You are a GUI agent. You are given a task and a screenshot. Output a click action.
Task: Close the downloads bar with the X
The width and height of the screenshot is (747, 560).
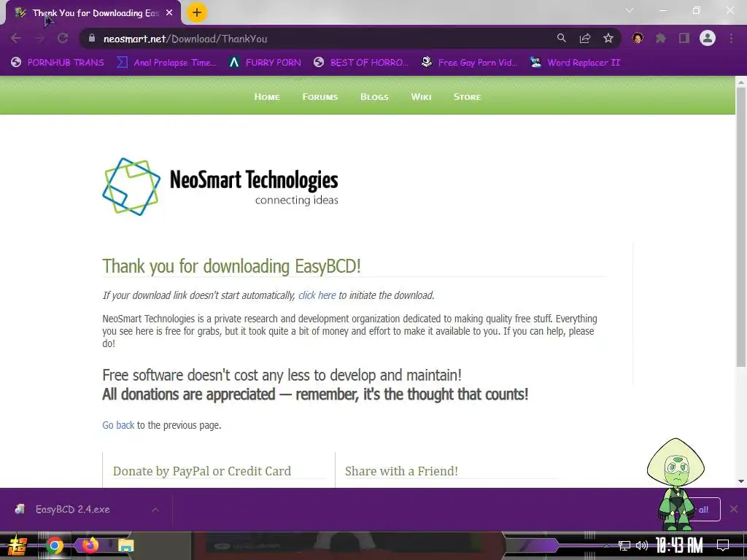click(x=734, y=509)
